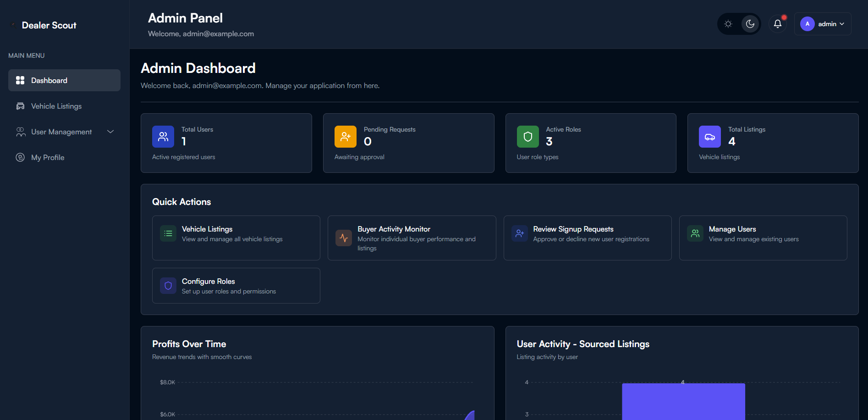Image resolution: width=868 pixels, height=420 pixels.
Task: Open the admin account dropdown
Action: (x=823, y=23)
